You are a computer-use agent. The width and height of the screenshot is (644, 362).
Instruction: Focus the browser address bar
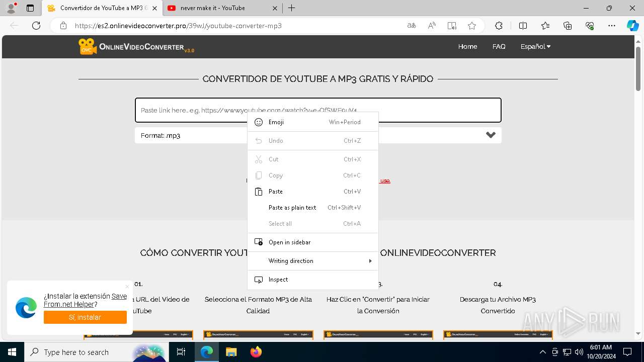coord(236,26)
